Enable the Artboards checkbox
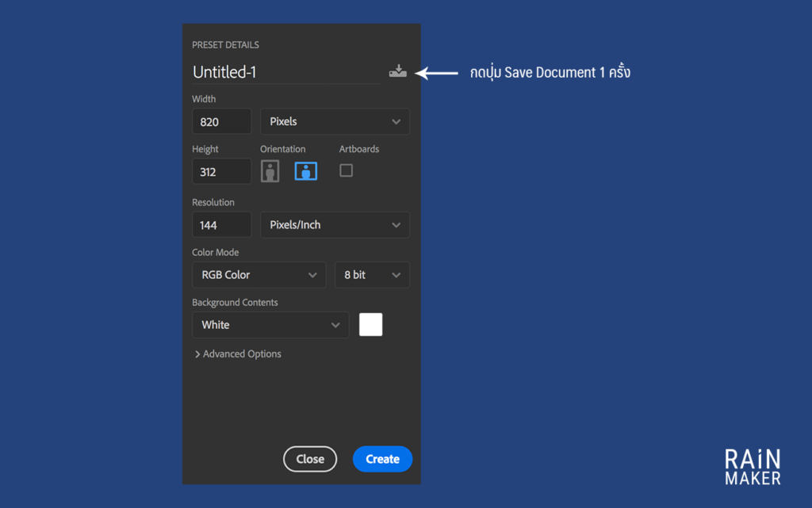Screen dimensions: 812x508 tap(347, 170)
